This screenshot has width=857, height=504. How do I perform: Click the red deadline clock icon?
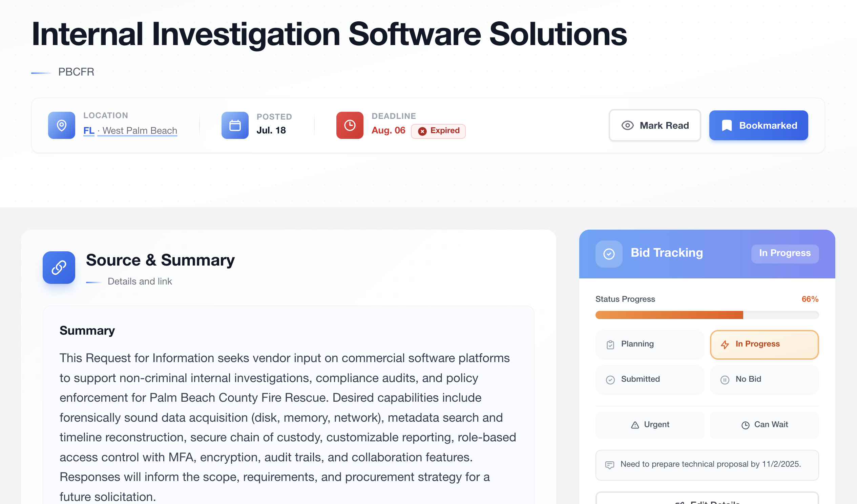[x=350, y=125]
